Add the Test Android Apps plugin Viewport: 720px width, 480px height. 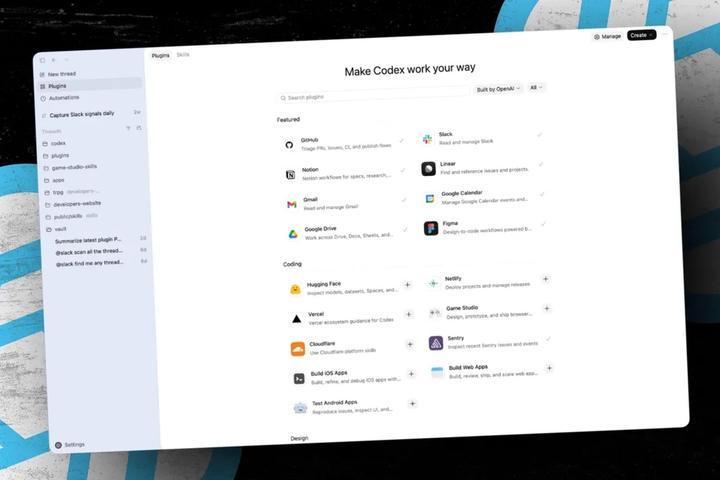tap(412, 403)
